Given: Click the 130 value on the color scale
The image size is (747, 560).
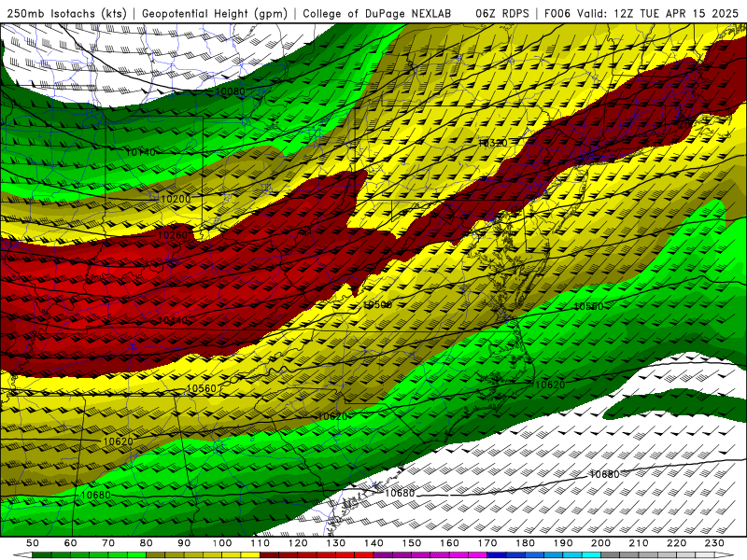Looking at the screenshot, I should coord(336,543).
